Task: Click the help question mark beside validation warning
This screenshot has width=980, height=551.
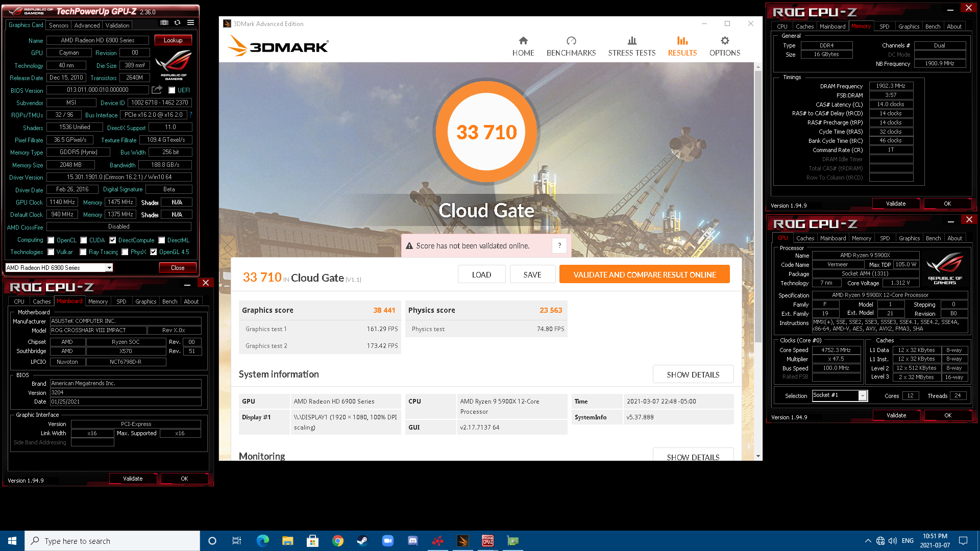Action: [559, 245]
